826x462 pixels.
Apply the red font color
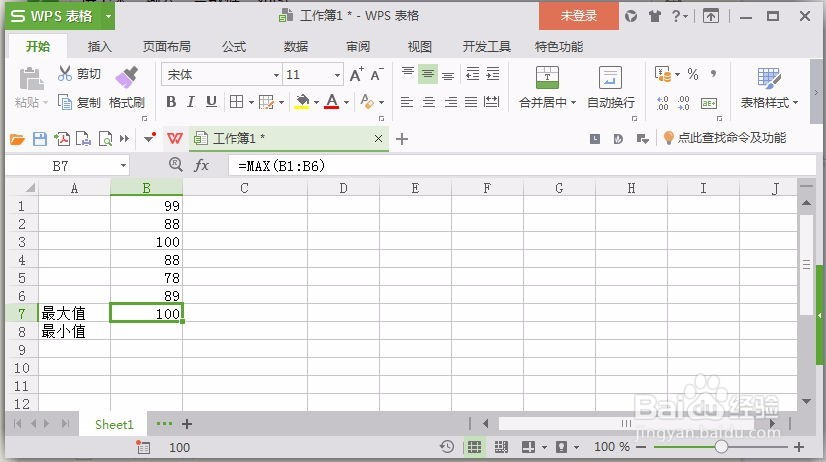click(331, 101)
